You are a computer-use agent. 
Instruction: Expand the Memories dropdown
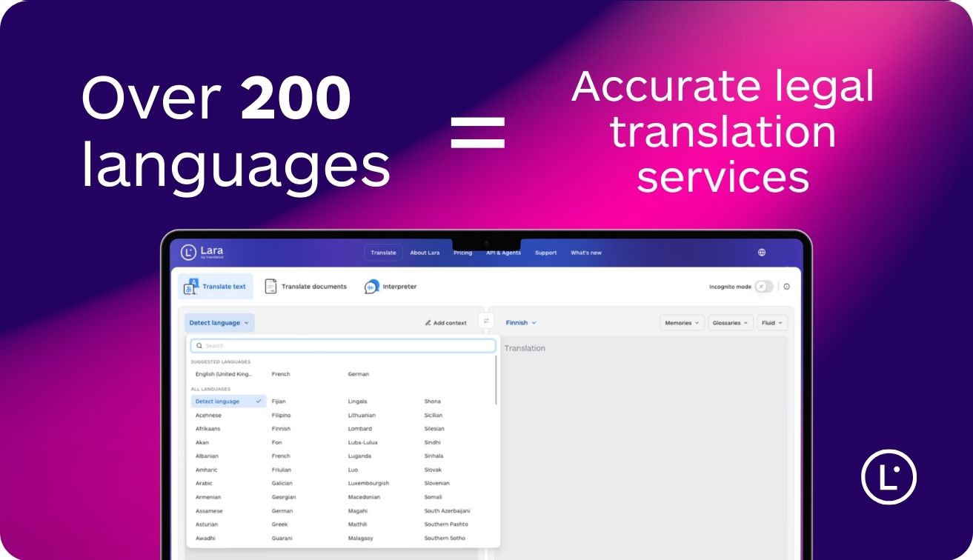(681, 322)
